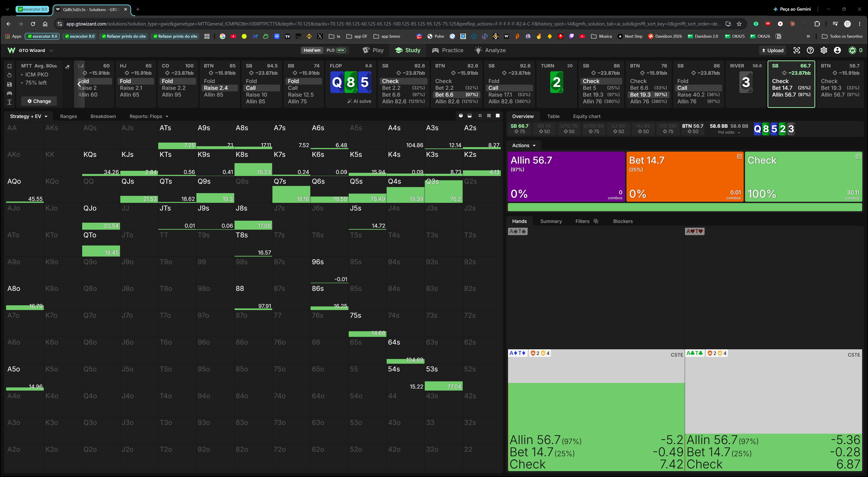Click the half-filled layout icon above the matrix

click(470, 116)
